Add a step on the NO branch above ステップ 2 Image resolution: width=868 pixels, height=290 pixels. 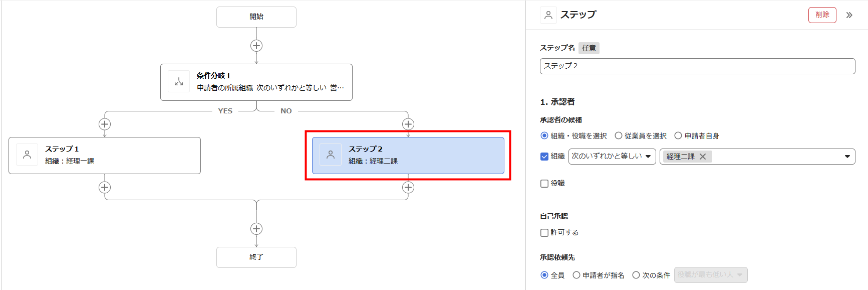[x=408, y=124]
